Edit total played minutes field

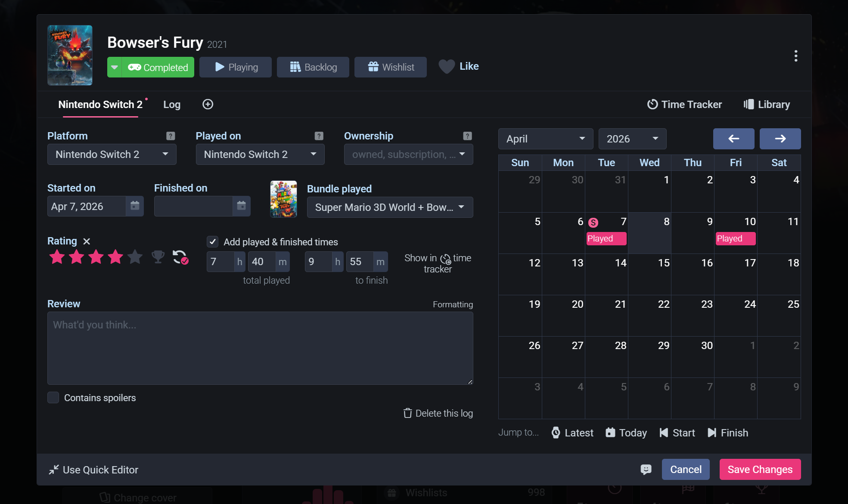pos(262,262)
